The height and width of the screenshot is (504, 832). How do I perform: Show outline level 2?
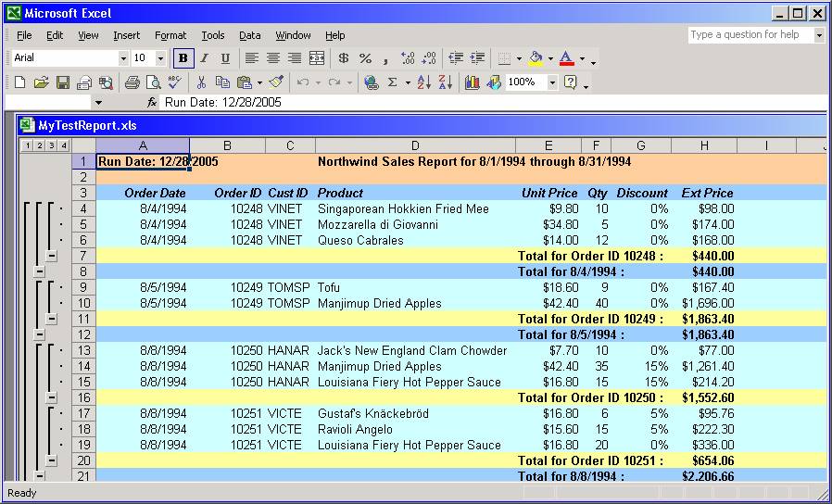point(39,145)
